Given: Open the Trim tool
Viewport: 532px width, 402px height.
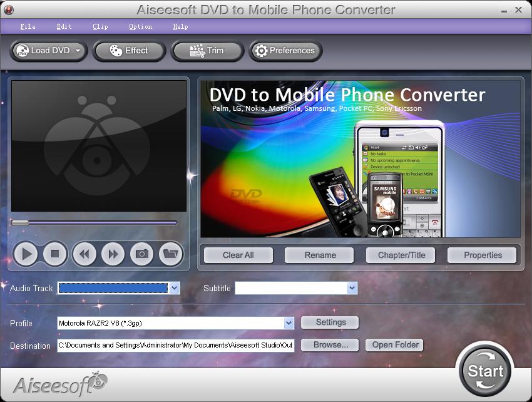Looking at the screenshot, I should pos(207,51).
